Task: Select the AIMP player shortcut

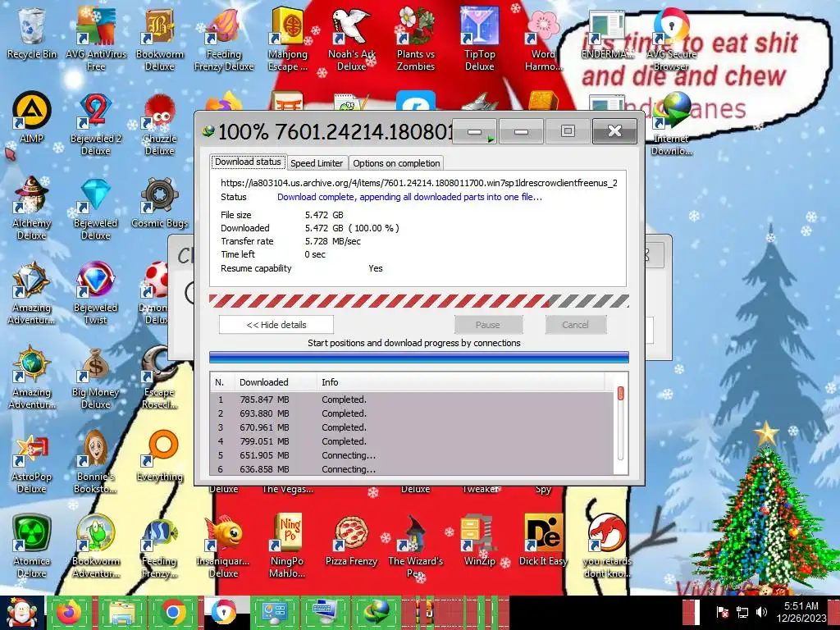Action: pos(32,118)
